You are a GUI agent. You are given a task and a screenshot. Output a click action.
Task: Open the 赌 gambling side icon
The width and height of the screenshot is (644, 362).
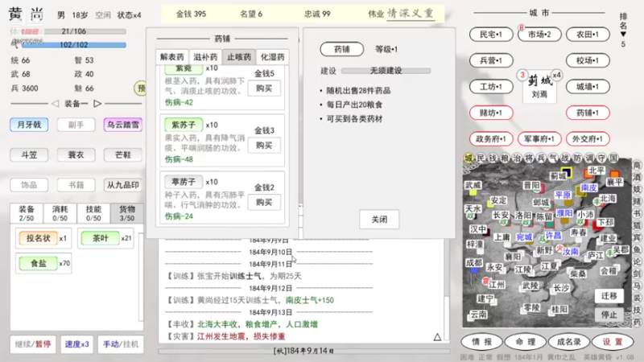point(637,202)
